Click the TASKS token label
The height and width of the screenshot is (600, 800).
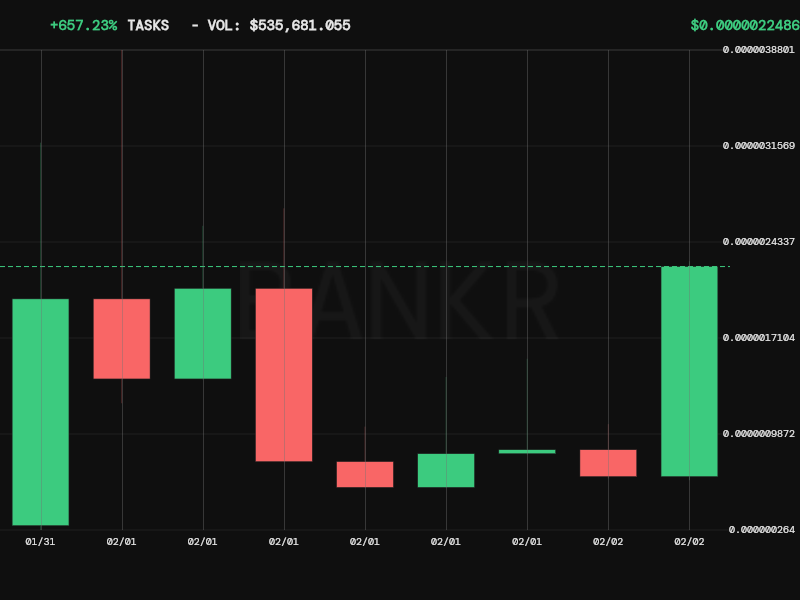pos(148,26)
